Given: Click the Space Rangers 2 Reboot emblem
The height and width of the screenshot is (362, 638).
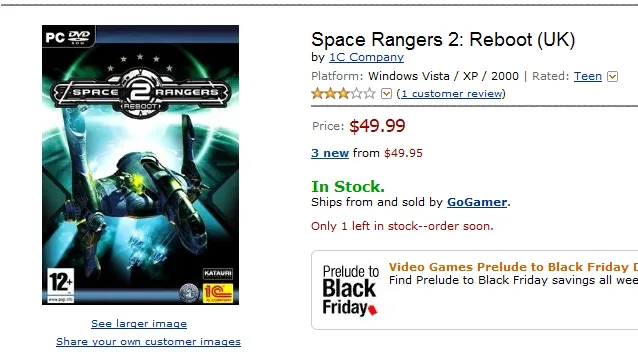Looking at the screenshot, I should (x=140, y=93).
